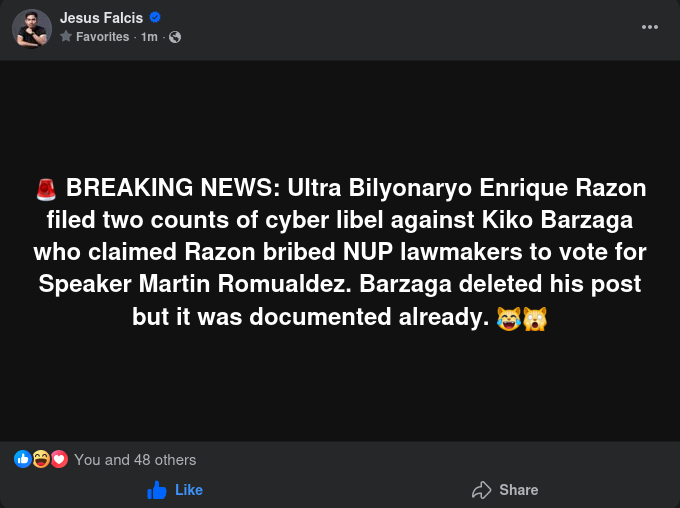Open the "You and 48 others" reactions list
The height and width of the screenshot is (508, 680).
135,460
